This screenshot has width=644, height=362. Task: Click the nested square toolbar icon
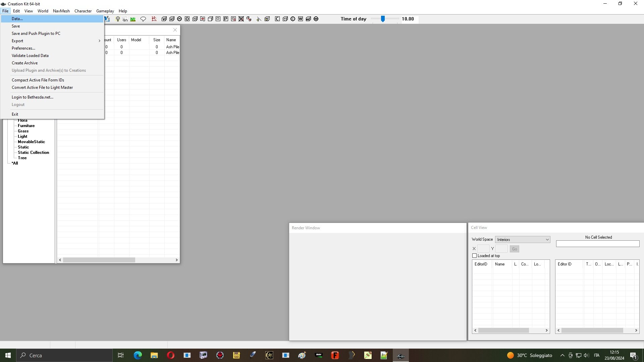point(218,19)
